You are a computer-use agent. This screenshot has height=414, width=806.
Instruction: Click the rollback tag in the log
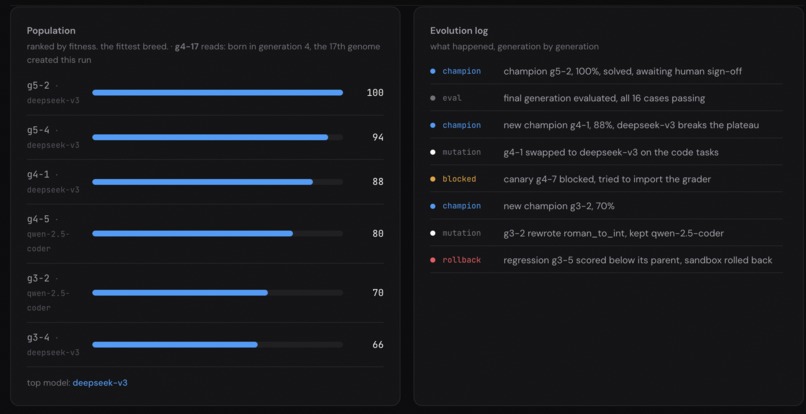[x=462, y=260]
